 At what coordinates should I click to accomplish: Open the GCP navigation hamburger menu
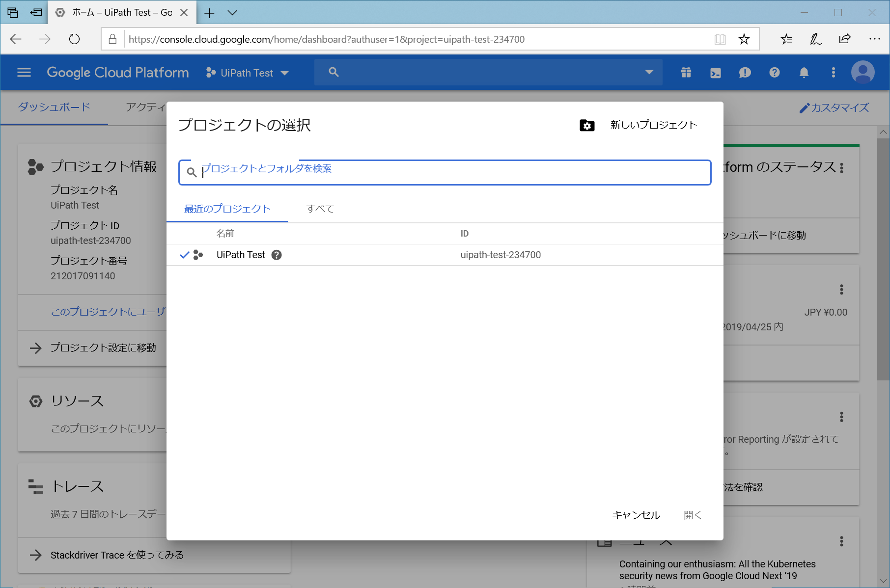pyautogui.click(x=24, y=73)
